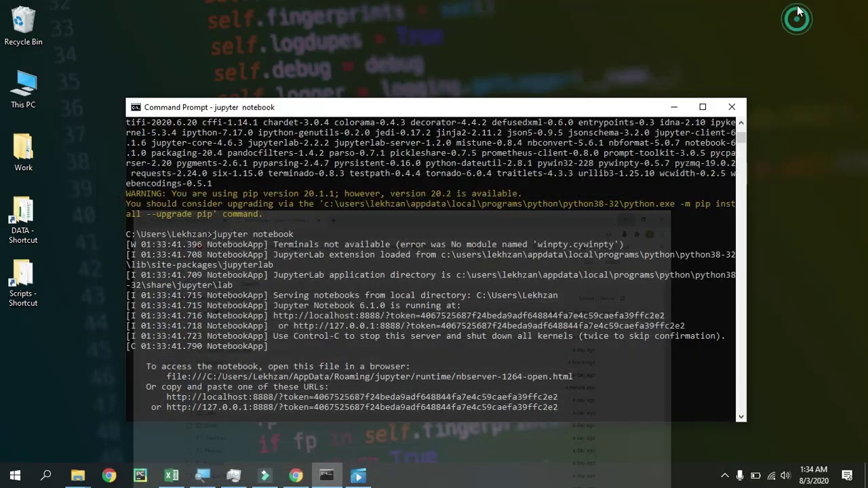Image resolution: width=868 pixels, height=488 pixels.
Task: Open the blue video player taskbar icon
Action: [x=358, y=476]
